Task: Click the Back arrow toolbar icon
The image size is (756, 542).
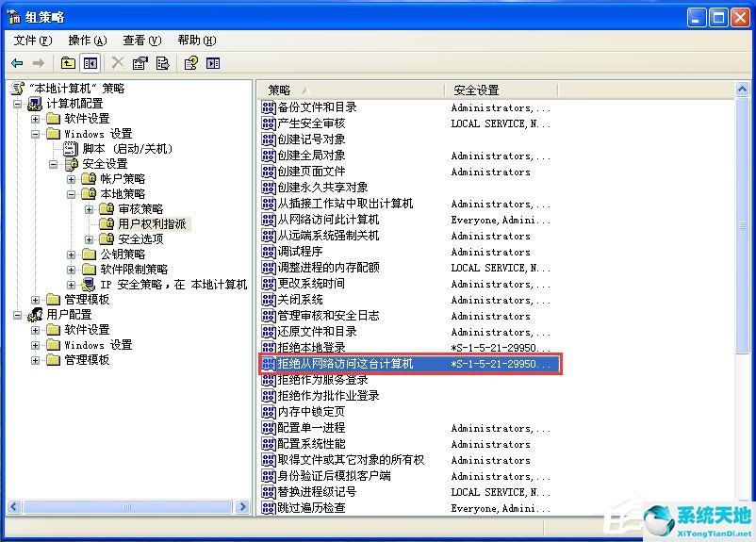Action: (x=17, y=63)
